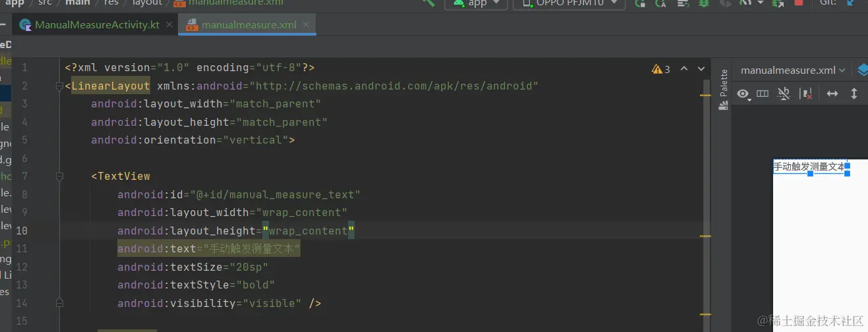The height and width of the screenshot is (332, 868).
Task: Click the Clear All Weights icon
Action: [784, 94]
